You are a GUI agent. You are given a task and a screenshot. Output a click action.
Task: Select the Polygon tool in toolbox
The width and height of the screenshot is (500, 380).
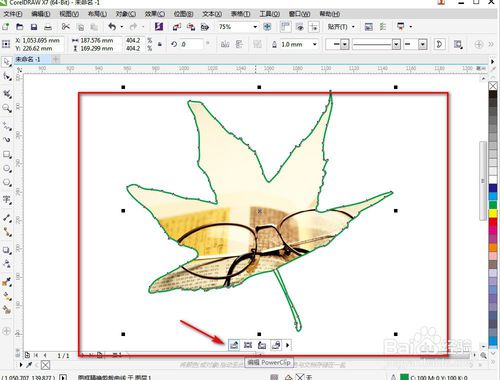tap(6, 183)
